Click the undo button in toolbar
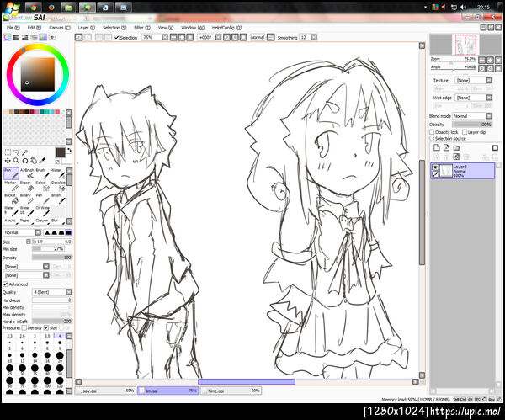505x420 pixels. (78, 37)
